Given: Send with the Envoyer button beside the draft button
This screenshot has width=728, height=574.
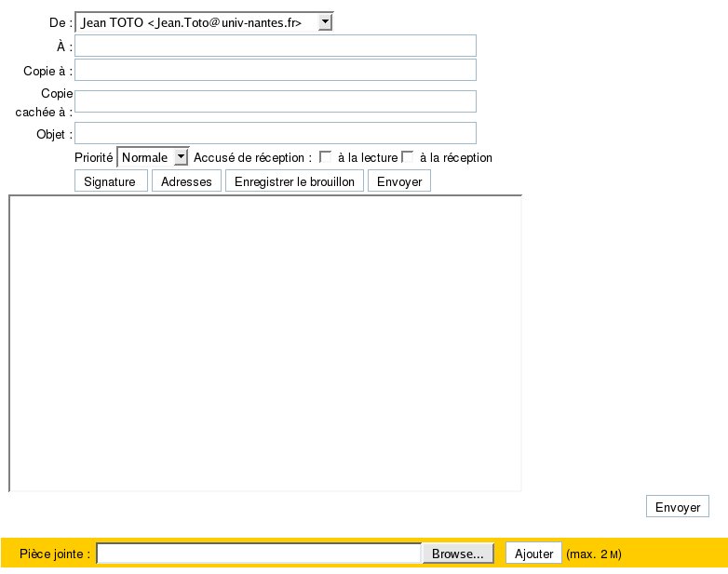Looking at the screenshot, I should click(x=399, y=181).
